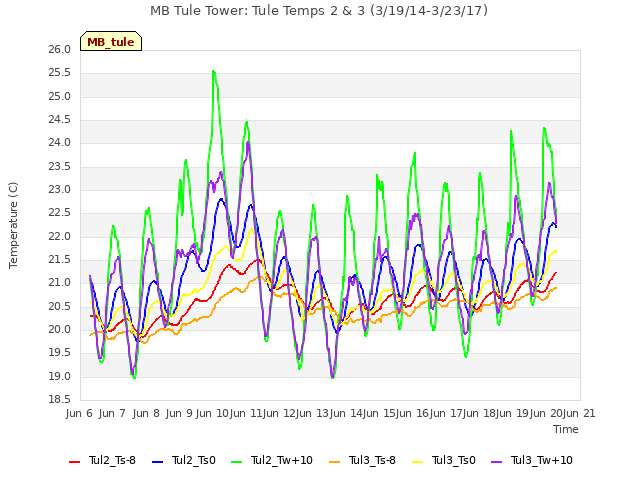Screen dimensions: 640x480
Task: Click the 25.5 y-axis tick label
Action: click(60, 73)
